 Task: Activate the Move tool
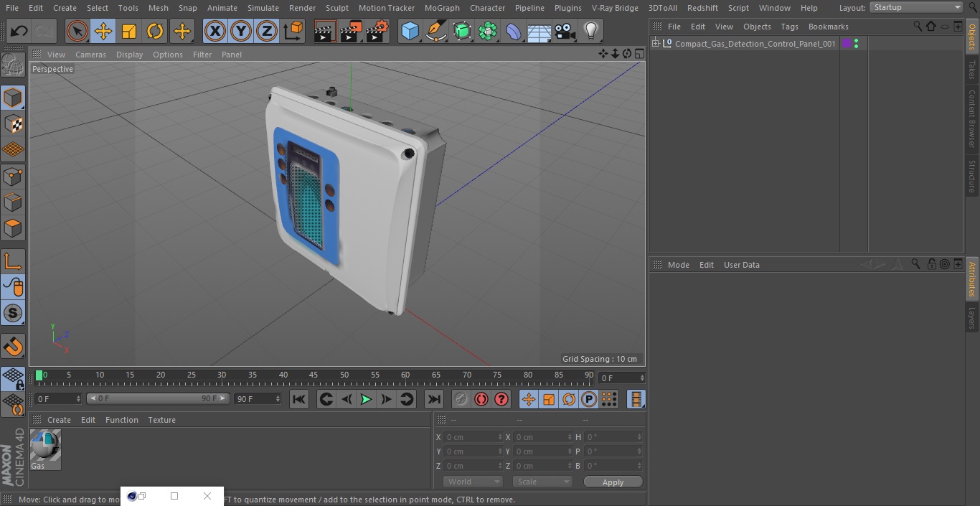coord(103,31)
